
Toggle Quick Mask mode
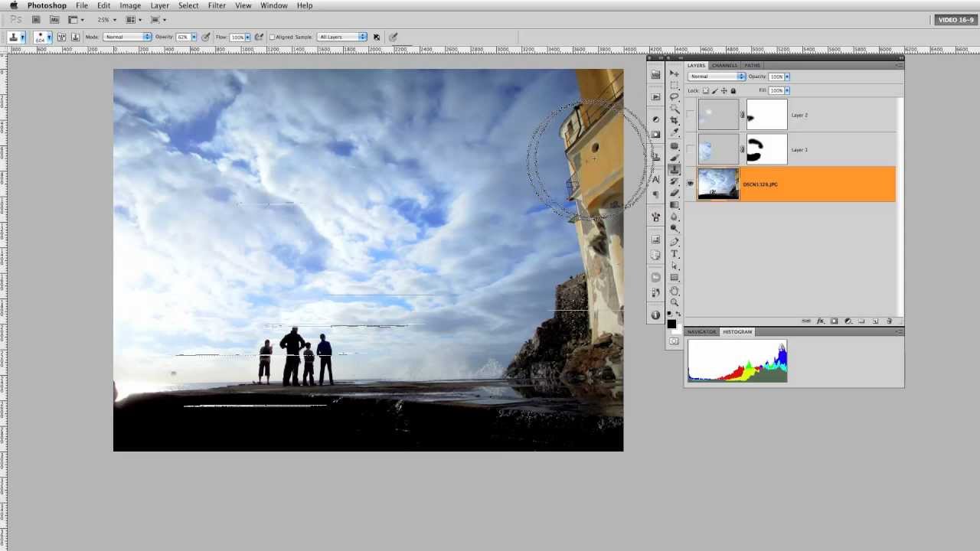tap(674, 340)
